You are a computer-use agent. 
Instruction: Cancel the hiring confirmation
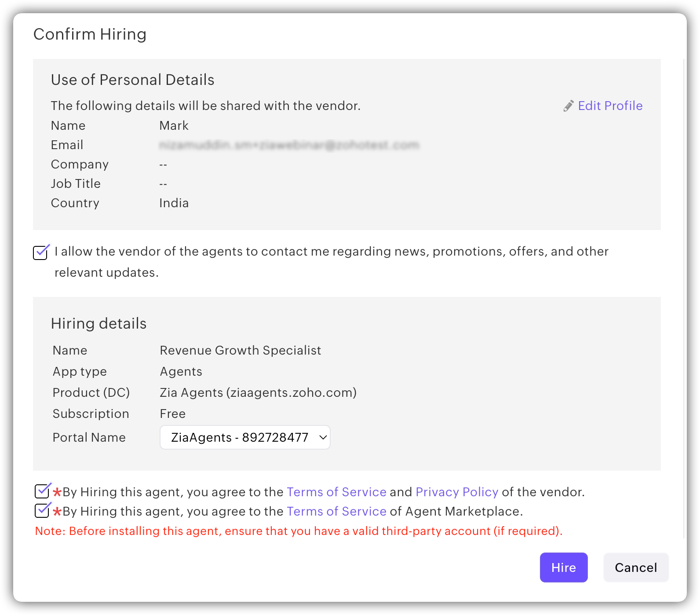point(635,567)
